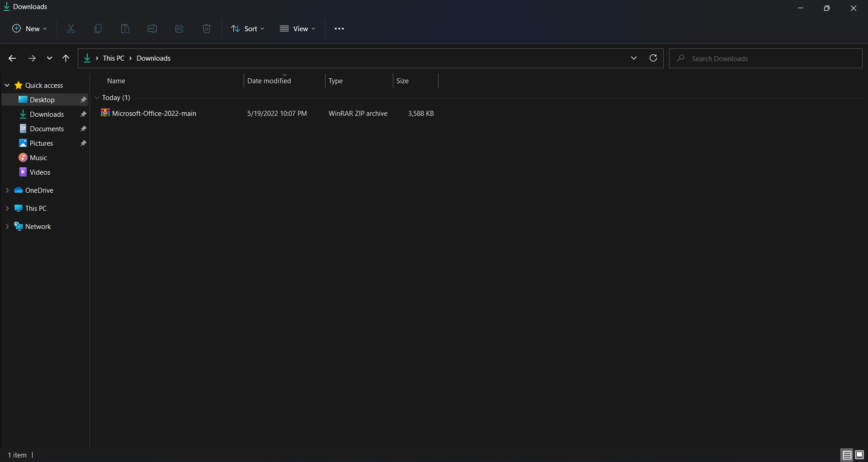Click the search magnifier icon
This screenshot has width=868, height=462.
click(681, 58)
